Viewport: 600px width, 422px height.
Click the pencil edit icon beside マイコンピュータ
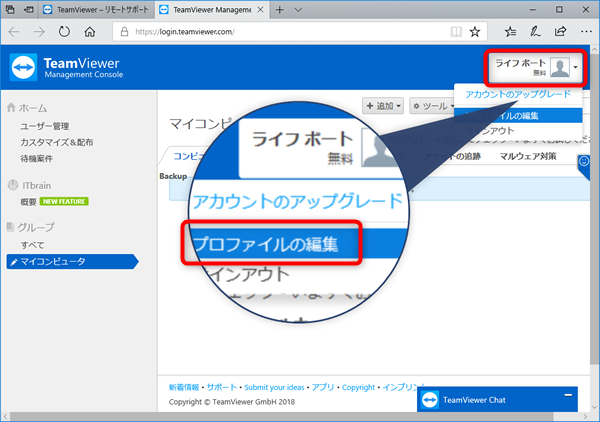[x=14, y=262]
